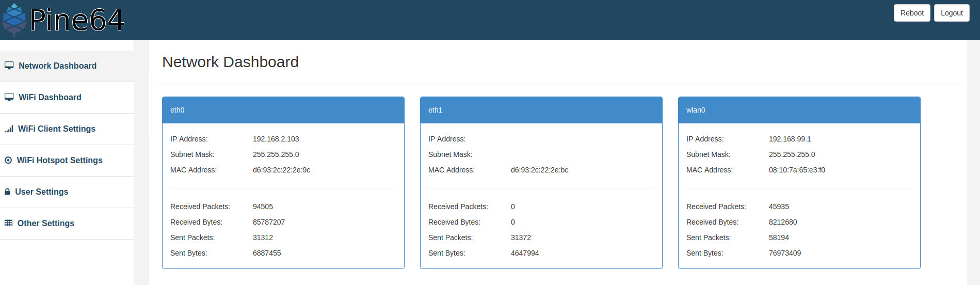Select wlan0 received packets value 45935

[x=779, y=207]
